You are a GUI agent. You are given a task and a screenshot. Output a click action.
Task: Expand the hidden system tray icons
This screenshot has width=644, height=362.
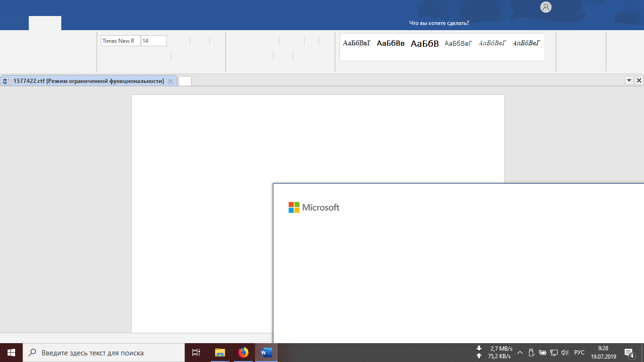[x=520, y=353]
